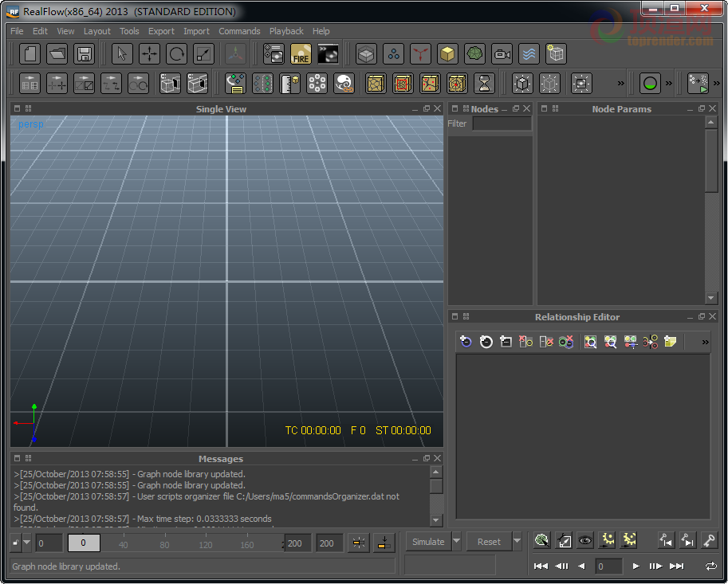Expand the Reset dropdown arrow
Screen dimensions: 728x584
tap(516, 541)
